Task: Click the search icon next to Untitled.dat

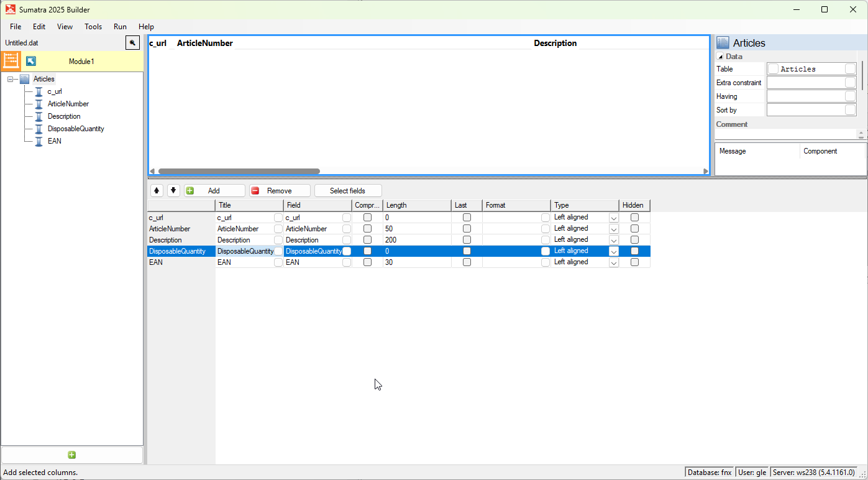Action: [132, 43]
